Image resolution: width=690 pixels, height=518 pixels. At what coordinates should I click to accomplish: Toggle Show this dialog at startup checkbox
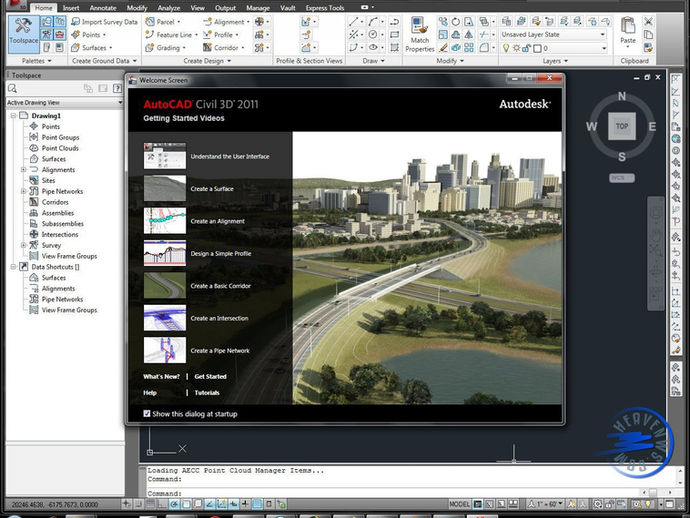tap(147, 414)
